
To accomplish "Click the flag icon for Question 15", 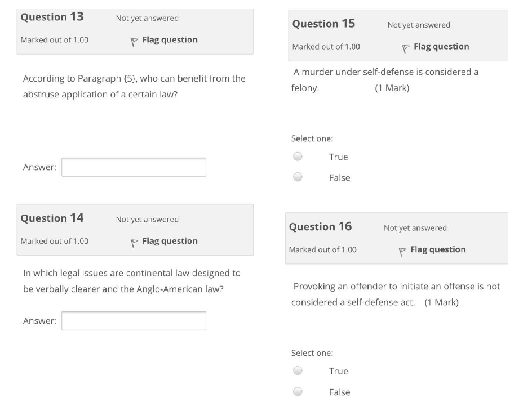I will [x=405, y=47].
